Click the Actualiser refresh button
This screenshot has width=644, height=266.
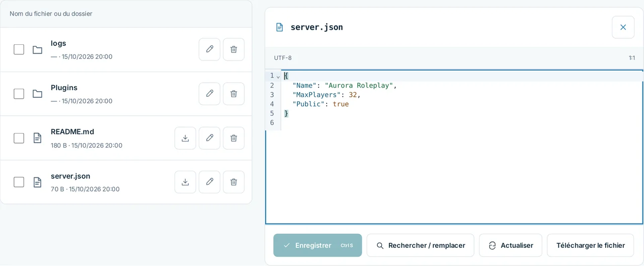(510, 245)
